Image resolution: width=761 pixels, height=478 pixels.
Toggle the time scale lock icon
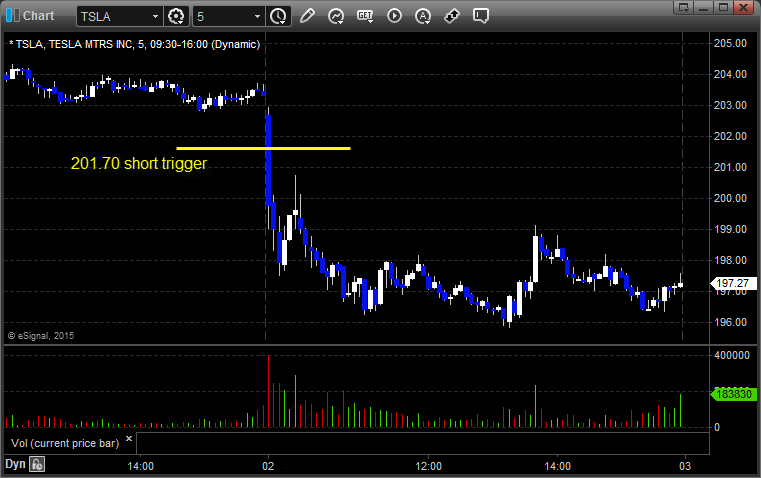(x=37, y=464)
